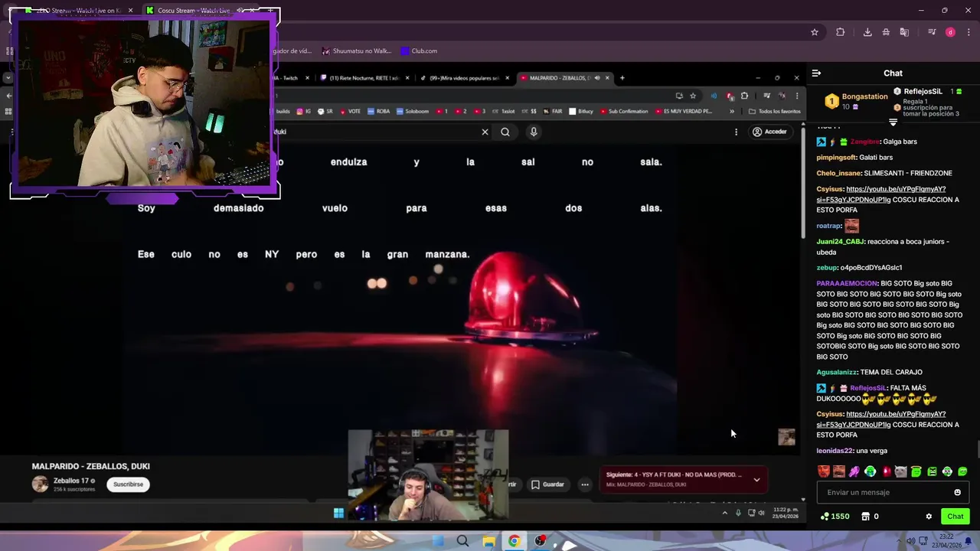Open the Club.com bookmark in outer browser
980x551 pixels.
tap(418, 51)
